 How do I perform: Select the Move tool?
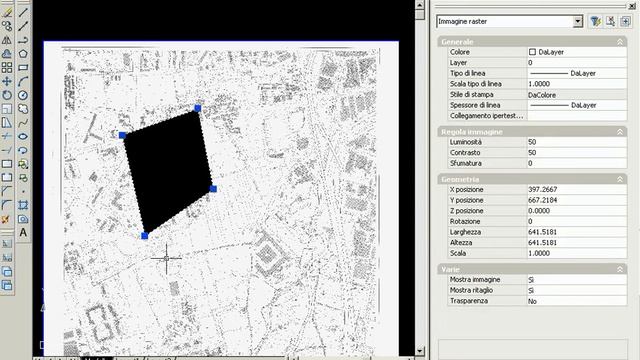click(7, 81)
